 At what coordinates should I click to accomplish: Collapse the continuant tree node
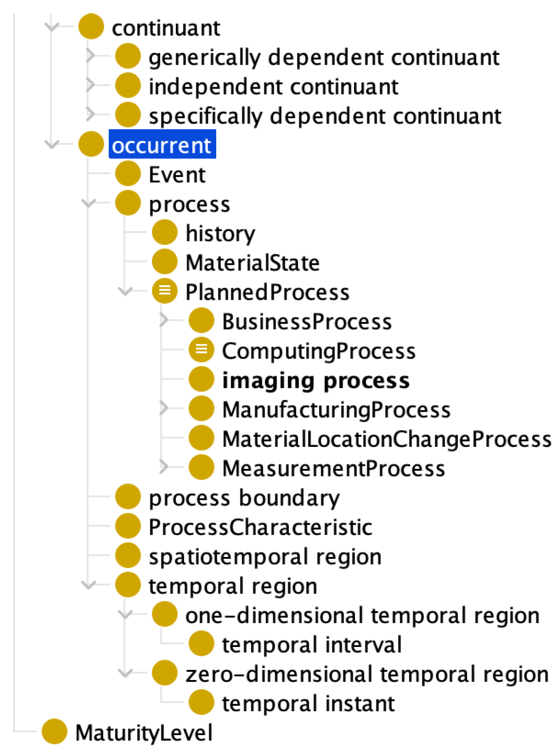(52, 26)
